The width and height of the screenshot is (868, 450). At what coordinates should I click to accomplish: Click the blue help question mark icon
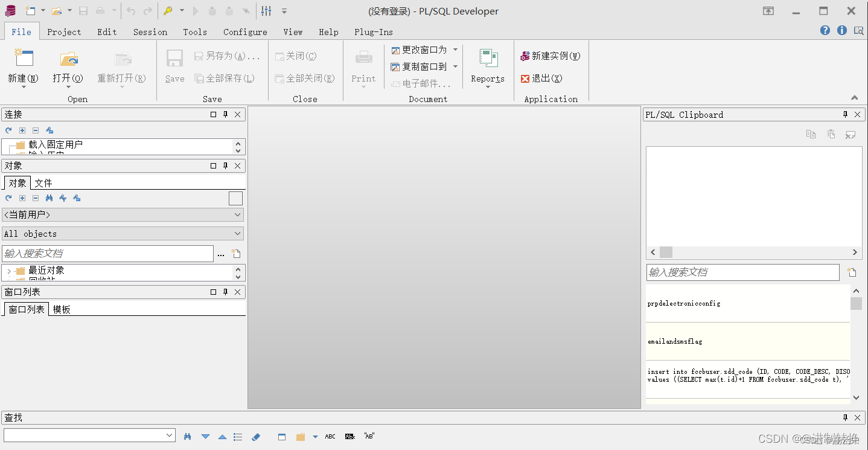pos(825,31)
